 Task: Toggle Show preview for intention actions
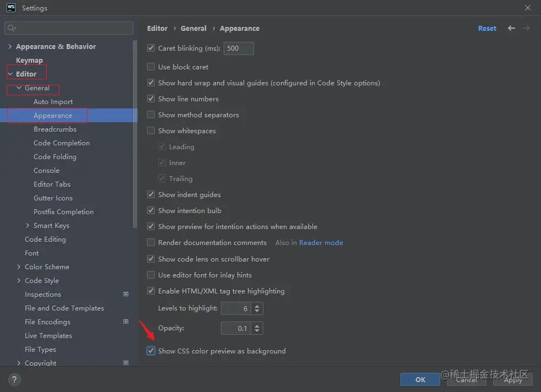click(151, 226)
